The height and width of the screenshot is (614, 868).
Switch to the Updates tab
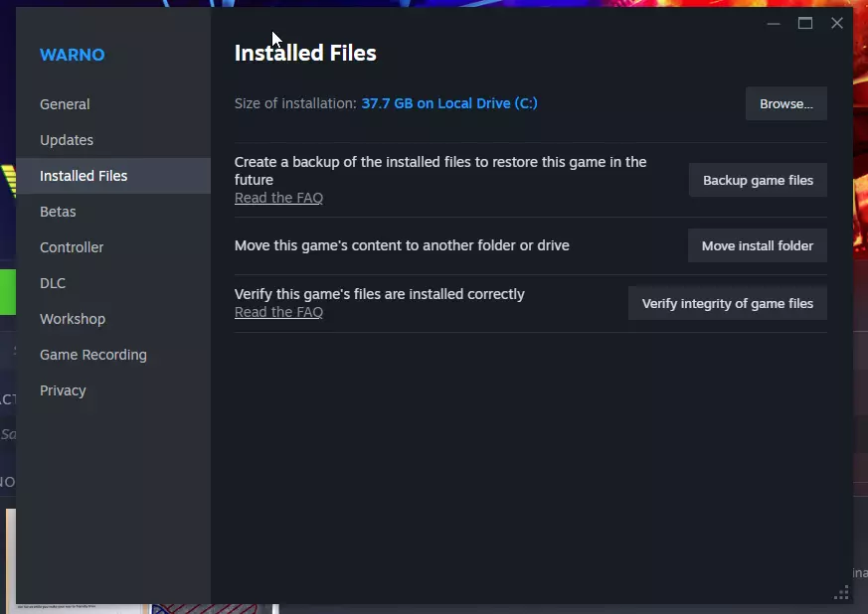tap(67, 140)
